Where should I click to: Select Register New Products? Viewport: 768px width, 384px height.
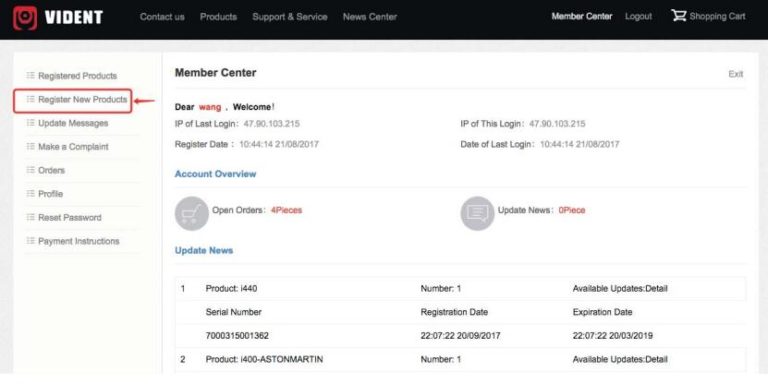click(82, 100)
